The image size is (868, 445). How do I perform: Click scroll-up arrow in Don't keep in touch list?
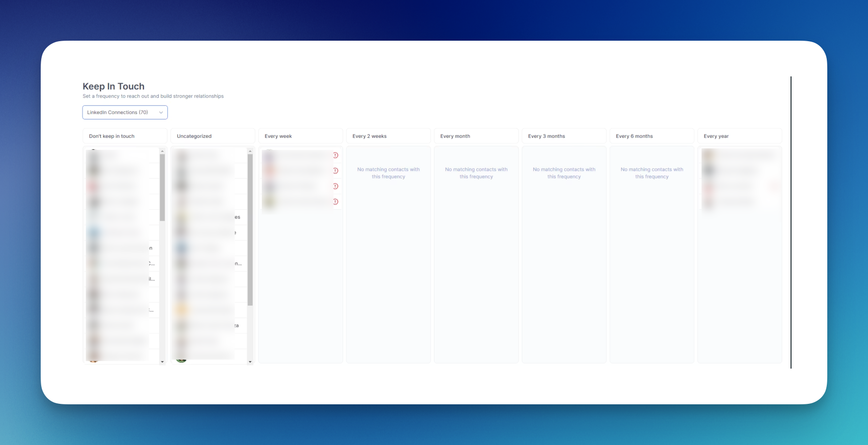162,151
